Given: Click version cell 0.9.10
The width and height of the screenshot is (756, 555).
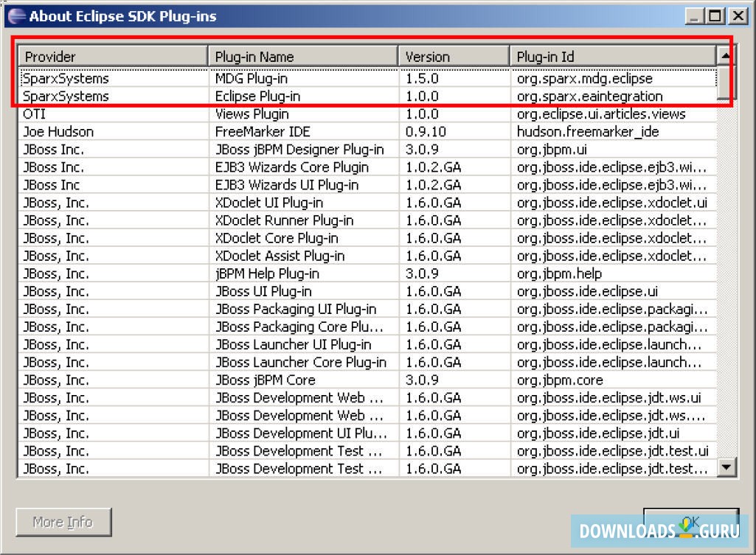Looking at the screenshot, I should (x=426, y=131).
